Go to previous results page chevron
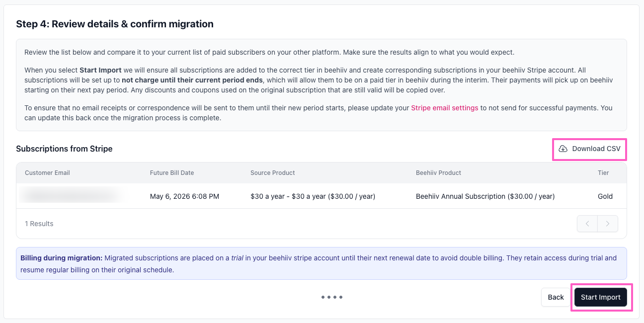The width and height of the screenshot is (644, 323). pos(587,224)
